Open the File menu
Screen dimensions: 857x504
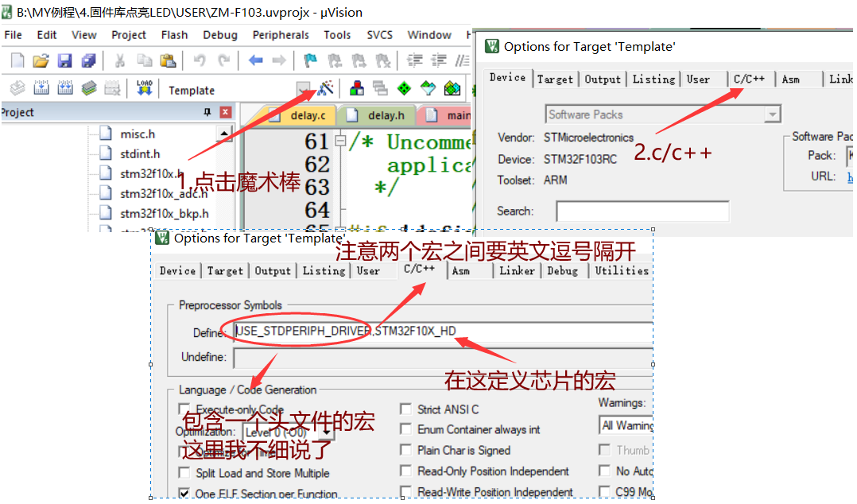click(13, 35)
